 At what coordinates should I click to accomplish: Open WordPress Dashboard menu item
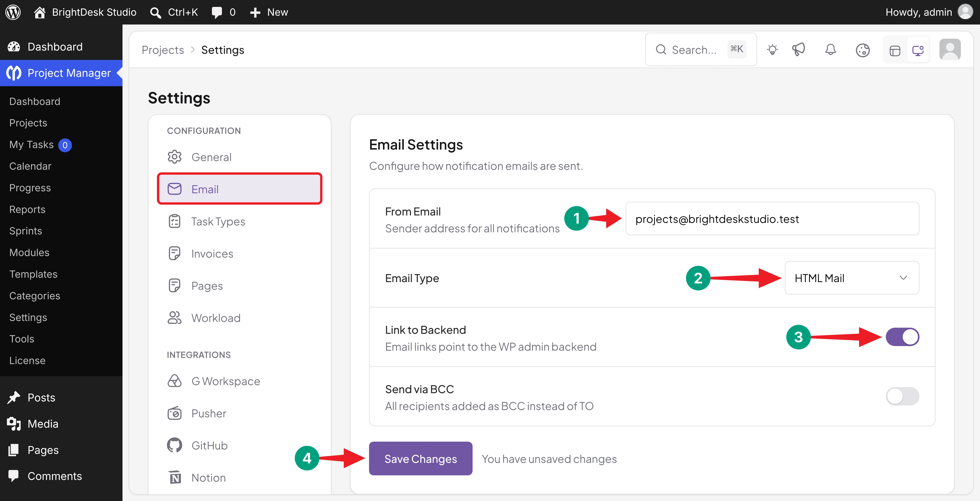pos(61,47)
